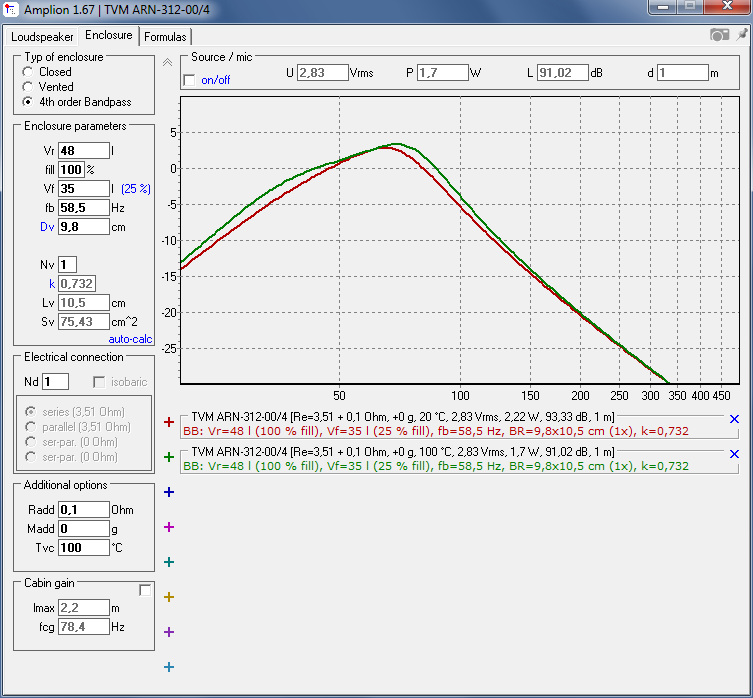The width and height of the screenshot is (753, 698).
Task: Select the last ser-par. (0 Ohm) option
Action: pos(31,457)
